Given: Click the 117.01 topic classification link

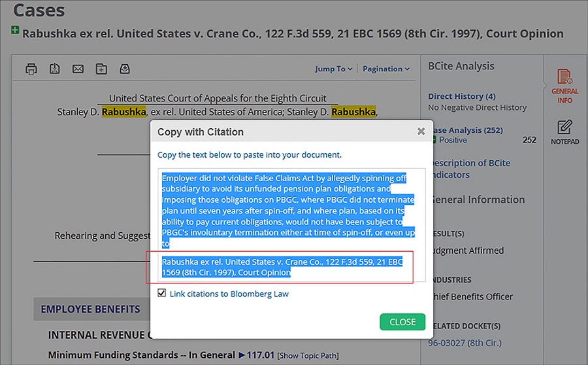Looking at the screenshot, I should [256, 355].
